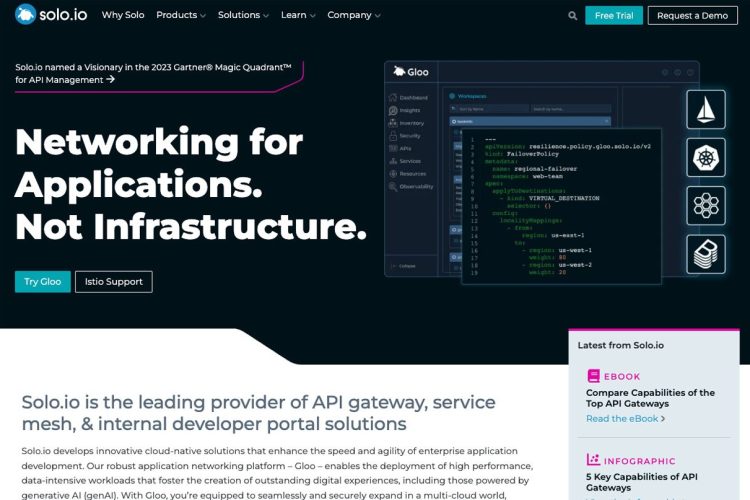This screenshot has width=750, height=500.
Task: Click the Try Gloo button
Action: coord(43,282)
